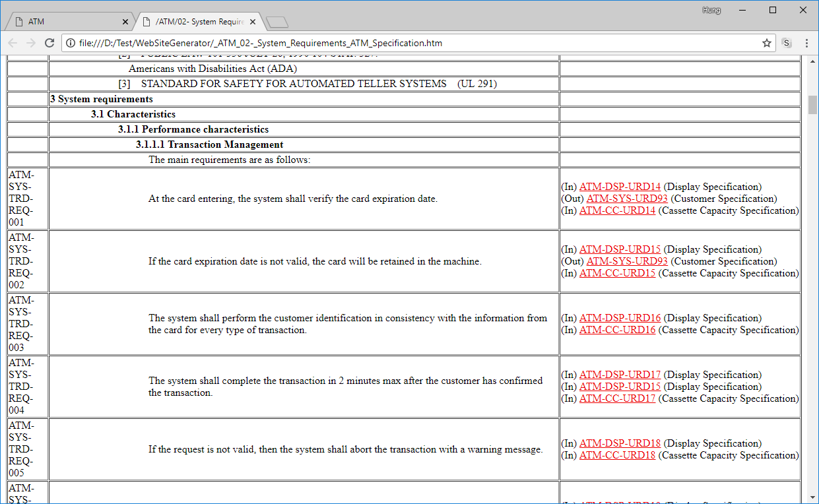Click "card will be retained in the machine" text

(x=403, y=261)
